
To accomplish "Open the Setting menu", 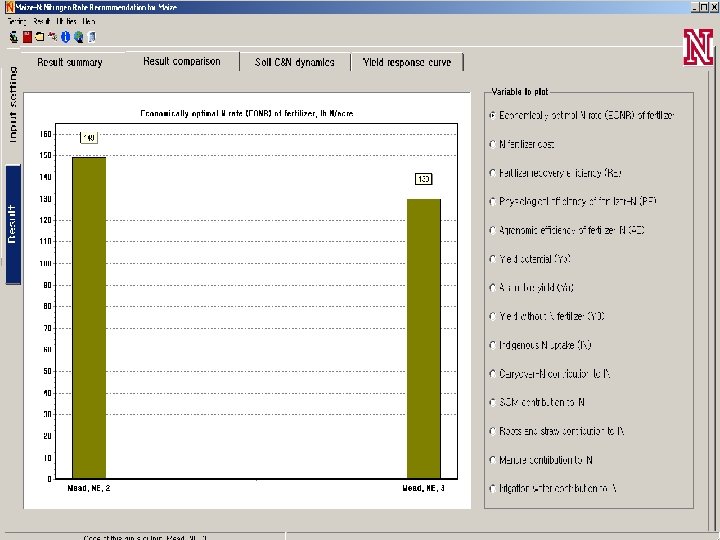I will [17, 22].
